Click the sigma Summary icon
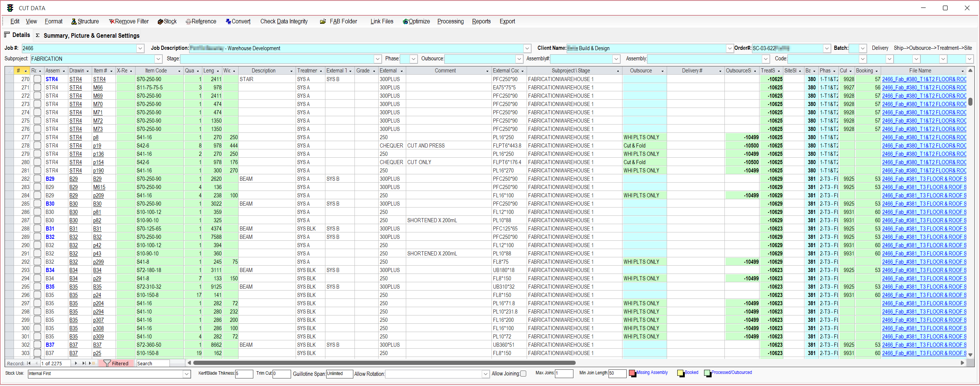The image size is (980, 386). tap(38, 35)
